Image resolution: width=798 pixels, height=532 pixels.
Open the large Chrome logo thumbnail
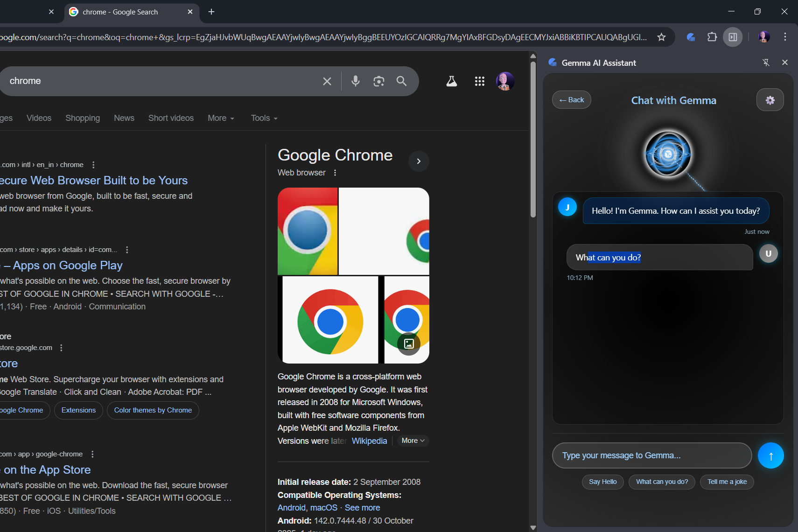[x=330, y=320]
